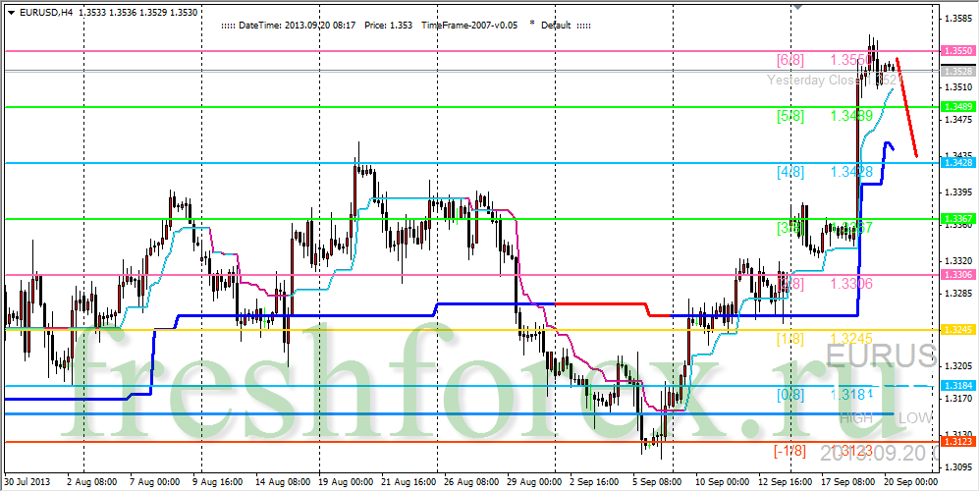
Task: Click the 1.3306 value beside [2/8]
Action: click(851, 284)
